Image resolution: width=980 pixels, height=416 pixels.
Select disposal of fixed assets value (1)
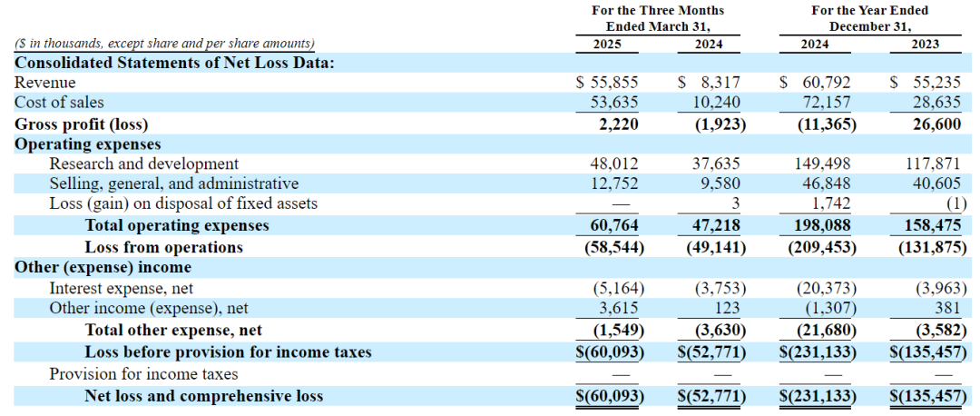pyautogui.click(x=956, y=203)
